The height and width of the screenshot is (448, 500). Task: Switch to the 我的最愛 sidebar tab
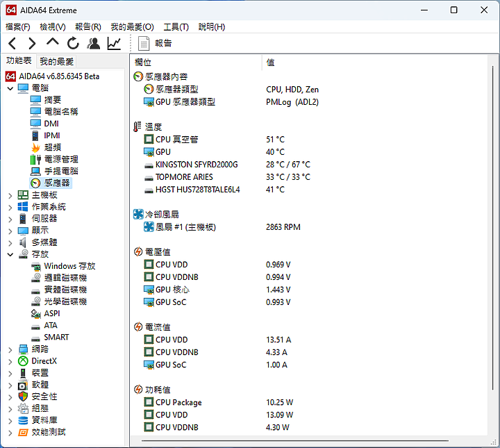click(x=56, y=61)
